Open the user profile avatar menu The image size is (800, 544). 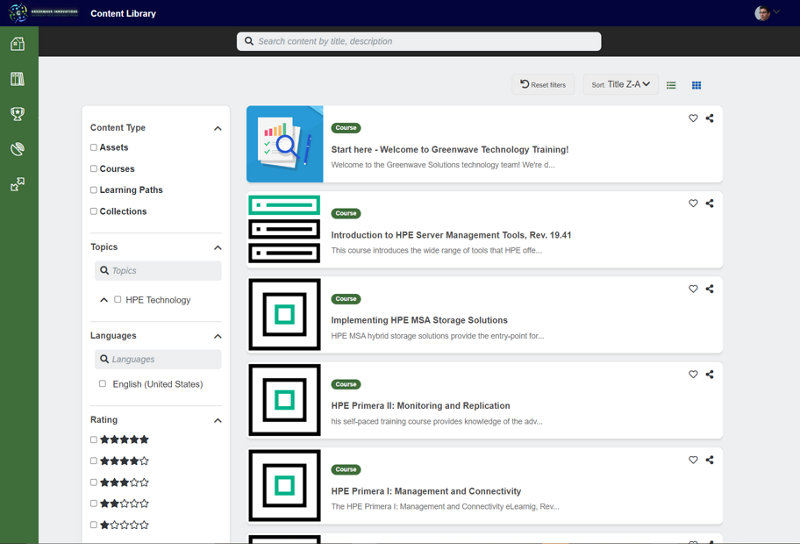point(762,13)
